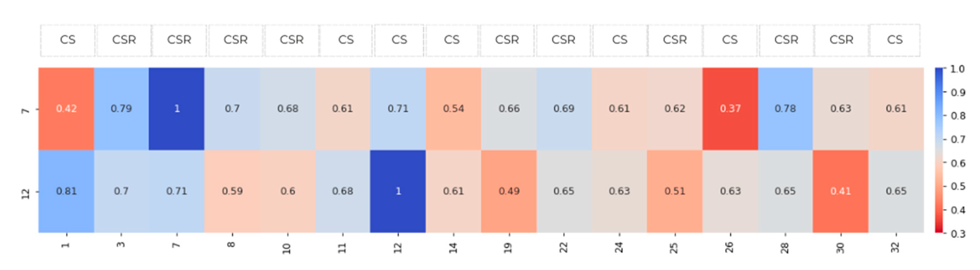
Task: Click the colorbar tick label 1.0
Action: (957, 69)
